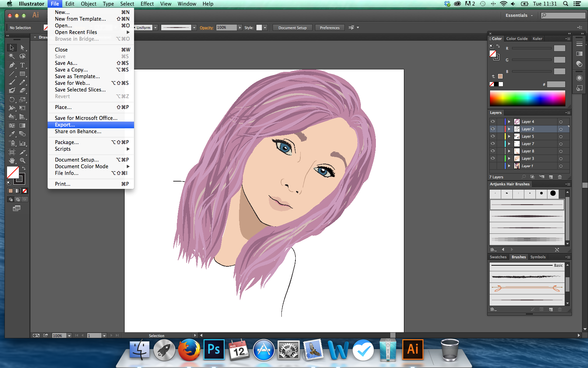Screen dimensions: 588x368
Task: Select the Rectangle tool
Action: [22, 74]
